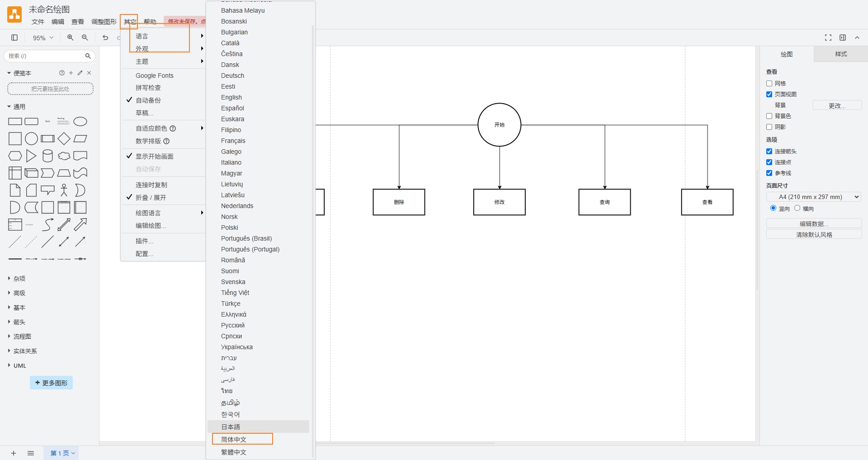This screenshot has height=460, width=868.
Task: Switch to the 绘图 tab
Action: tap(786, 54)
